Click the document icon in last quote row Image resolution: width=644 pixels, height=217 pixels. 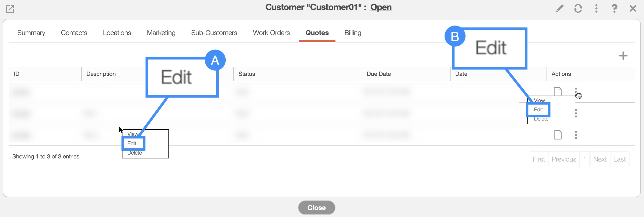pyautogui.click(x=557, y=135)
